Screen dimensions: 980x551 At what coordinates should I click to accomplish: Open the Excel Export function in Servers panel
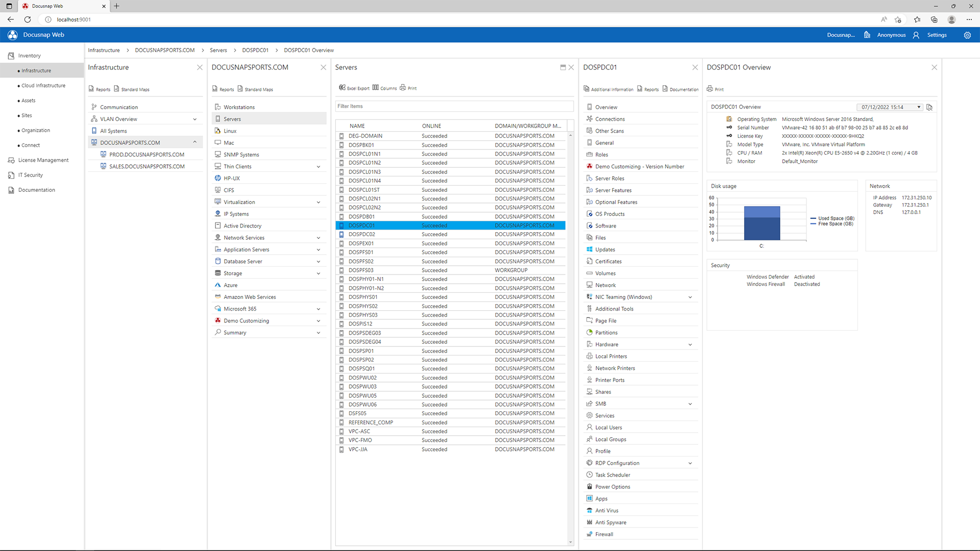click(354, 88)
